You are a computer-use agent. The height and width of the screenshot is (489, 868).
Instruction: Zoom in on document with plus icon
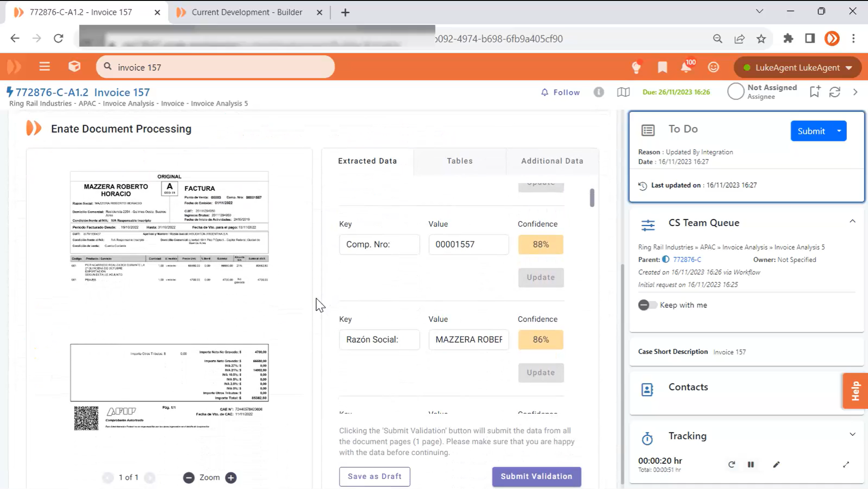pos(231,478)
